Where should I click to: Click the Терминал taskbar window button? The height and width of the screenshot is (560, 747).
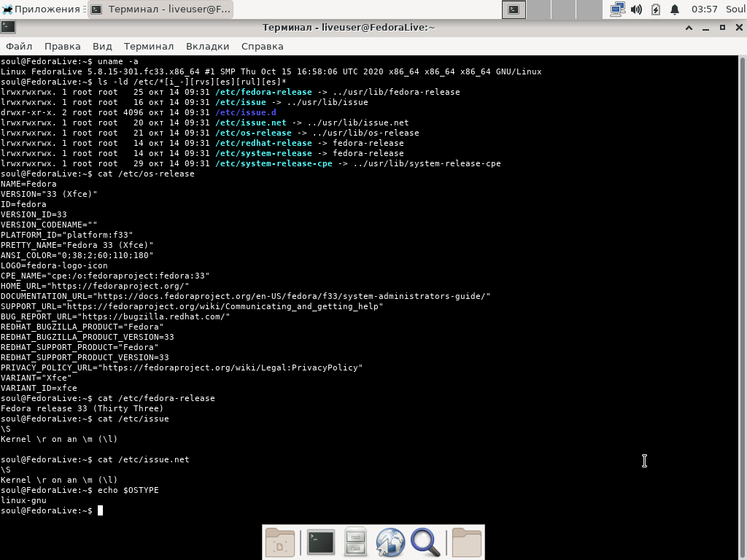pos(160,9)
